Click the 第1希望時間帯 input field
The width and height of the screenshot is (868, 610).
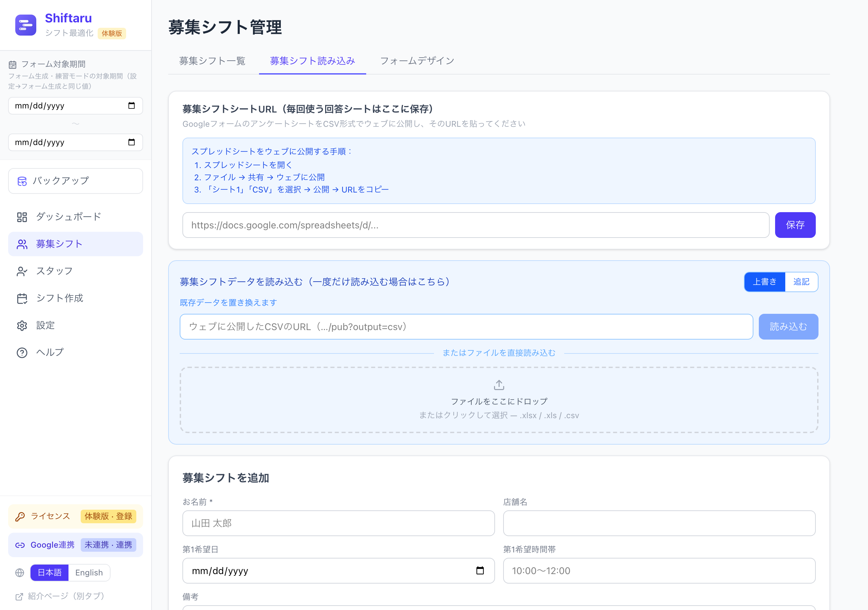coord(659,570)
